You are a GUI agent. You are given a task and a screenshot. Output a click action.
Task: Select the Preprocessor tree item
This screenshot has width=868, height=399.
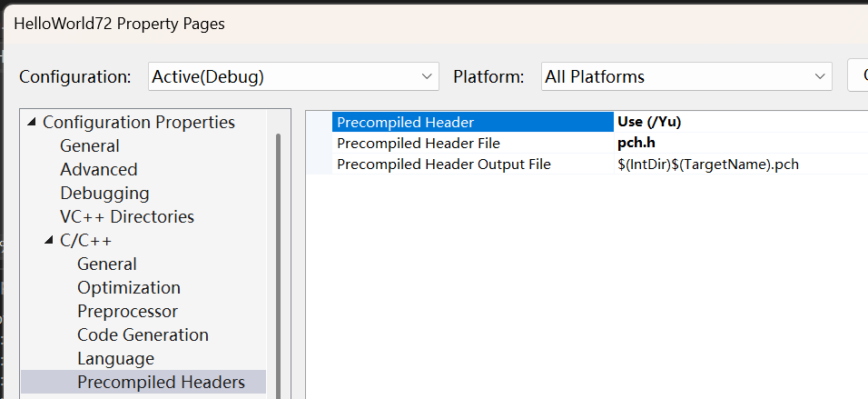coord(127,312)
